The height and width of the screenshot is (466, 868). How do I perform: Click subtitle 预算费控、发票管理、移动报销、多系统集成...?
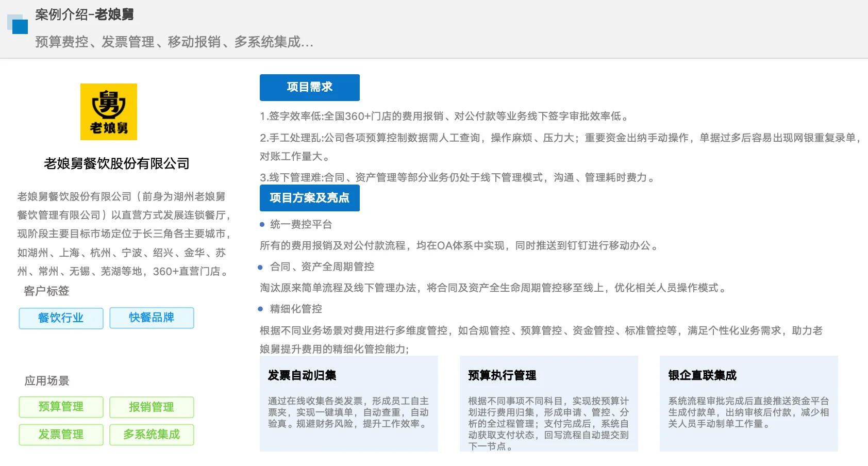pos(174,42)
